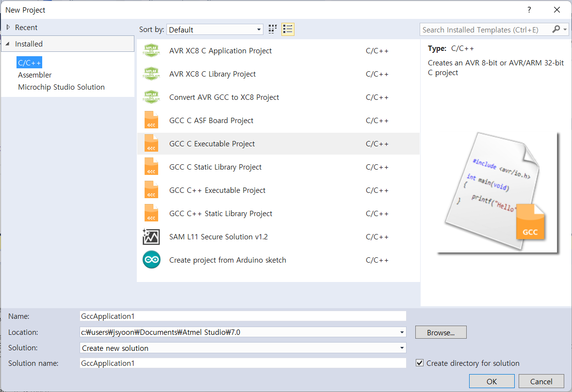The height and width of the screenshot is (392, 572).
Task: Click the GCC C++ Static Library icon
Action: coord(151,214)
